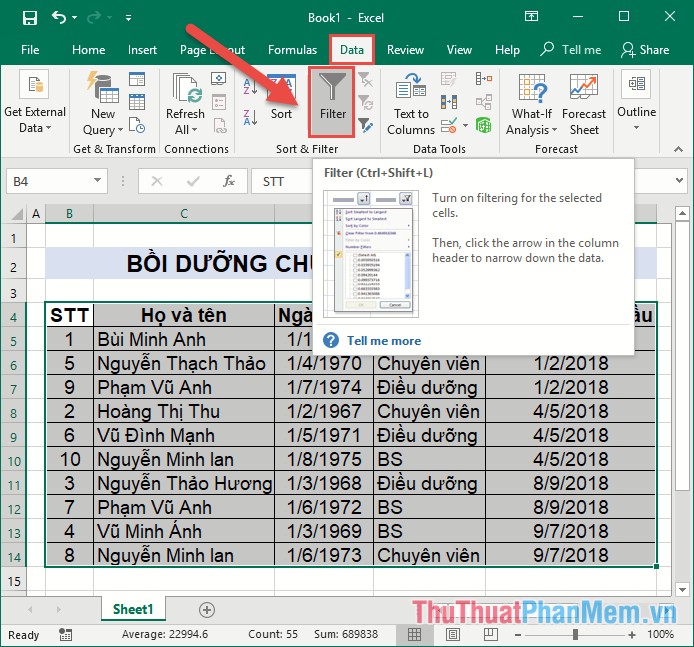Click the Connections icon
694x647 pixels.
tap(219, 79)
